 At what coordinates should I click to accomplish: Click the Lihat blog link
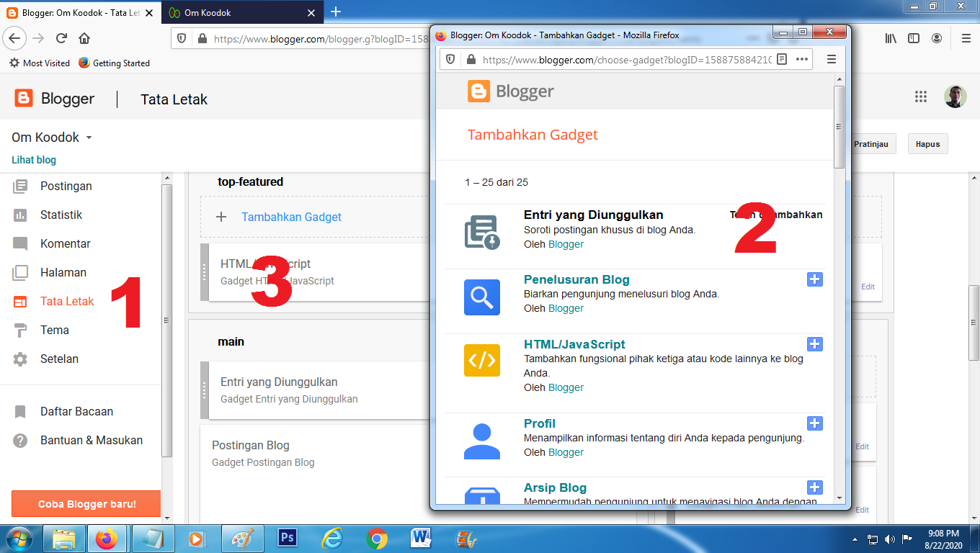point(34,160)
